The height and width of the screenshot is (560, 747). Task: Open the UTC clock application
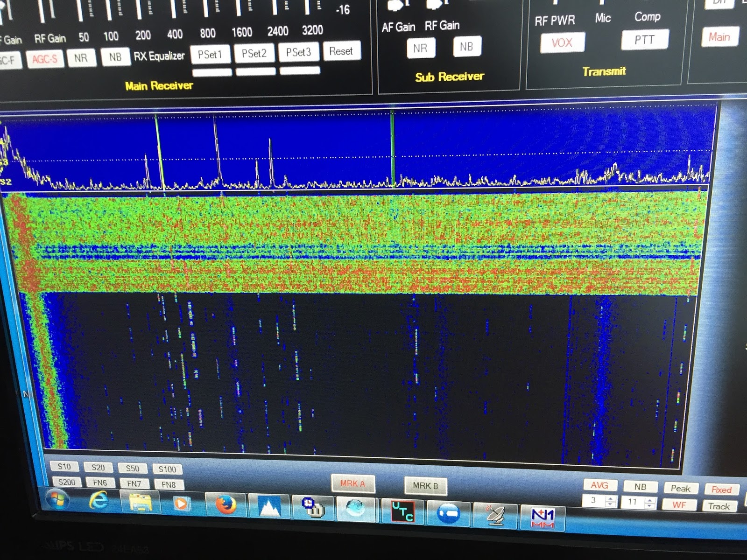[x=402, y=511]
